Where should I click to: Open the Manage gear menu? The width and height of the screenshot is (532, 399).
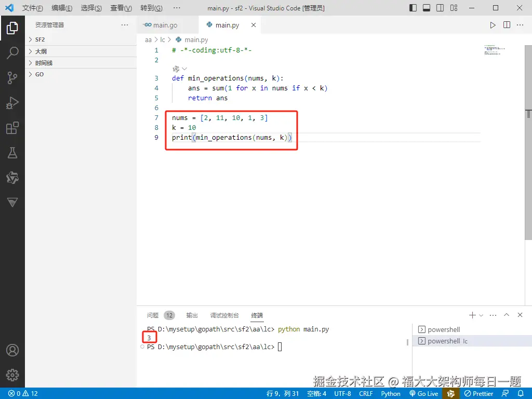coord(12,375)
